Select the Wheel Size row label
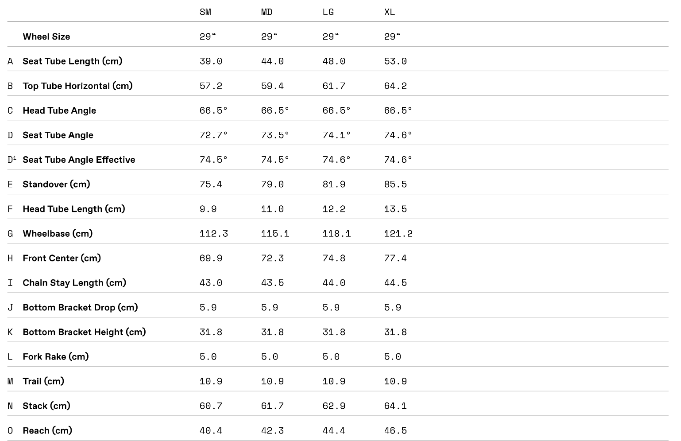The image size is (681, 441). (47, 37)
